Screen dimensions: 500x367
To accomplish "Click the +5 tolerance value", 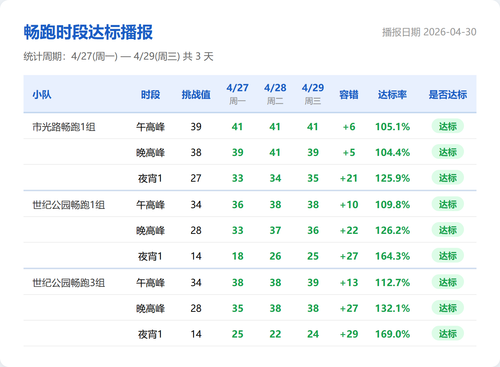I will pos(349,152).
